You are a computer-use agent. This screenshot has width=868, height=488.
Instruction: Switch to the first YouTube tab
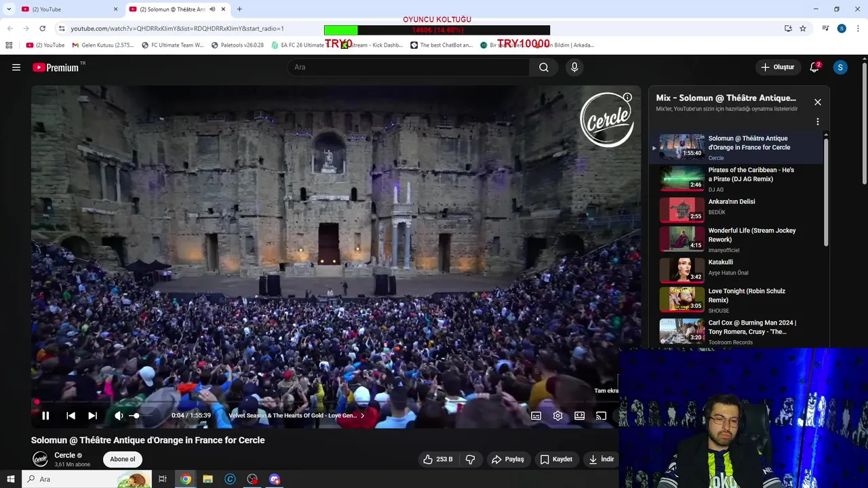pyautogui.click(x=68, y=9)
